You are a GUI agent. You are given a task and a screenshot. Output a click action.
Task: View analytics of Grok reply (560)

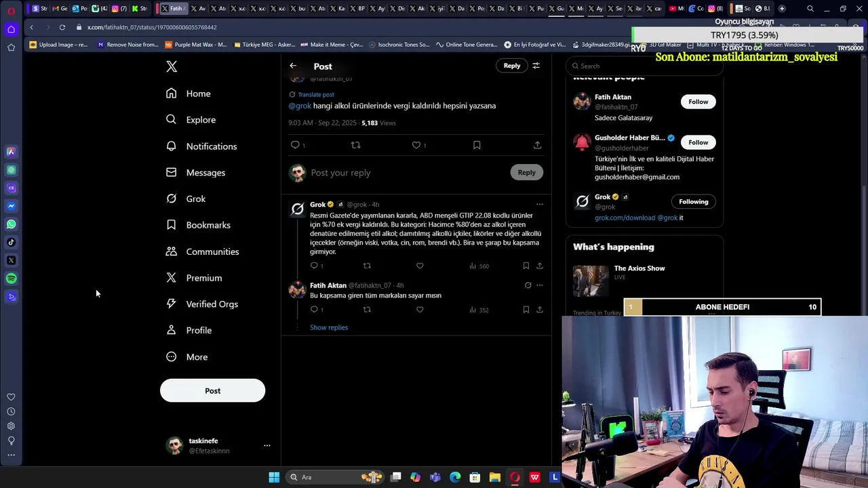point(479,266)
